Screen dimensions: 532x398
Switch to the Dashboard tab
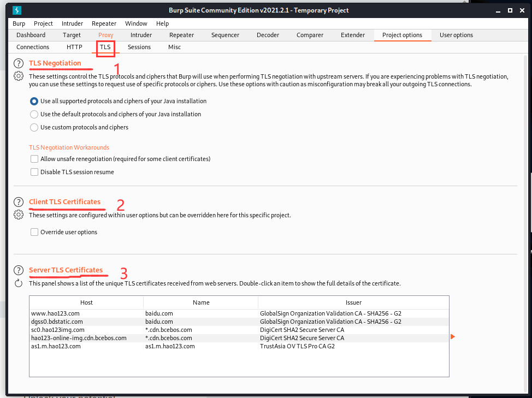pyautogui.click(x=31, y=35)
